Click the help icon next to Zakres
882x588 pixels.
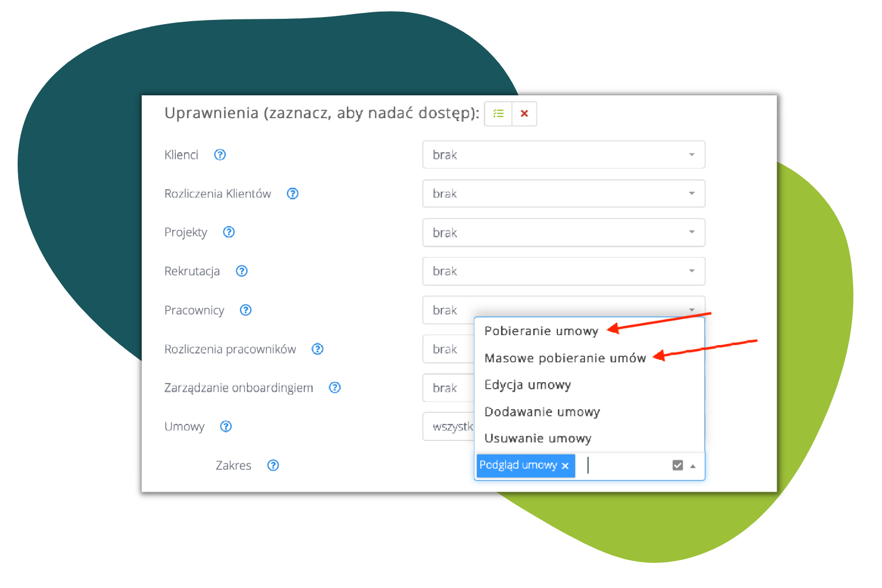point(273,465)
